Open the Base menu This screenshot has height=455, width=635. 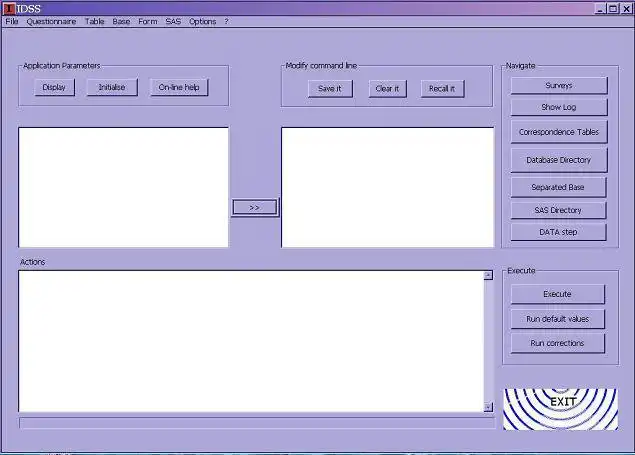point(121,21)
